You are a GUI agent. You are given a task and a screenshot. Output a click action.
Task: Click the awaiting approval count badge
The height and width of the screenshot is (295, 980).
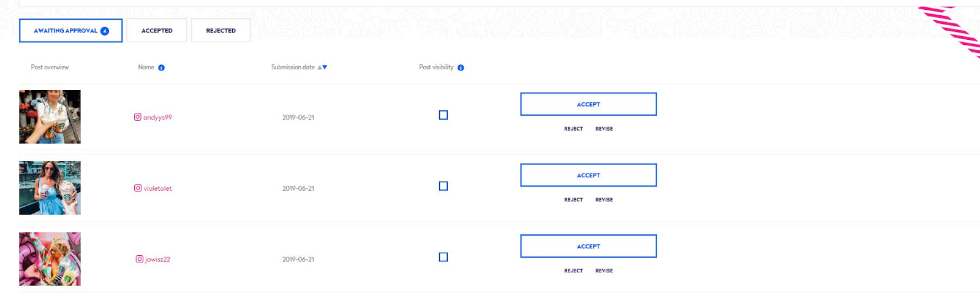[105, 31]
